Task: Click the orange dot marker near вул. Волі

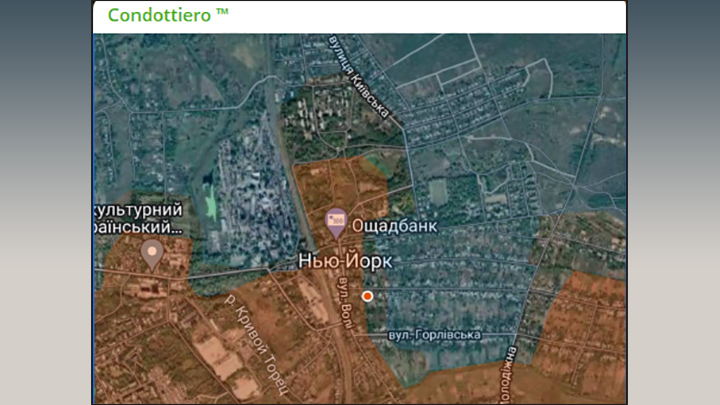Action: [x=367, y=296]
